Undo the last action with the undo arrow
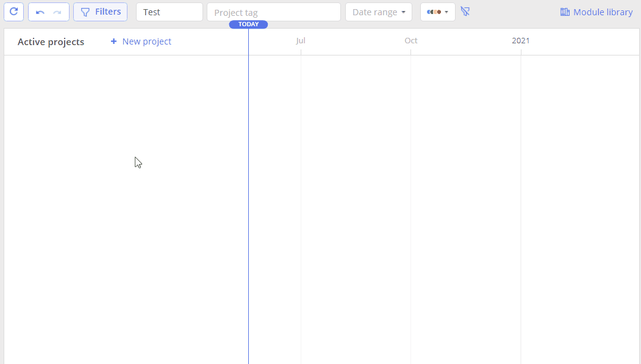This screenshot has width=641, height=364. [x=40, y=12]
